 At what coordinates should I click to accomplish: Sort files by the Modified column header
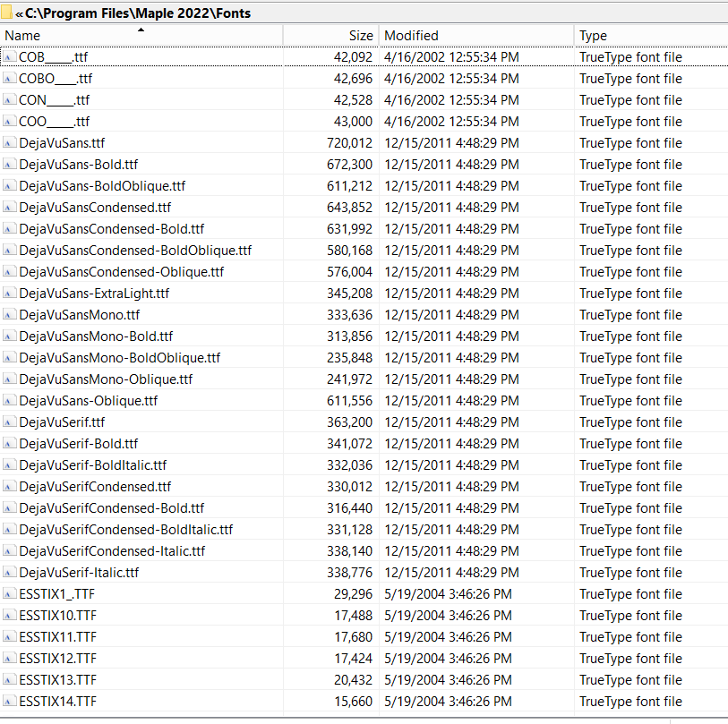coord(476,35)
